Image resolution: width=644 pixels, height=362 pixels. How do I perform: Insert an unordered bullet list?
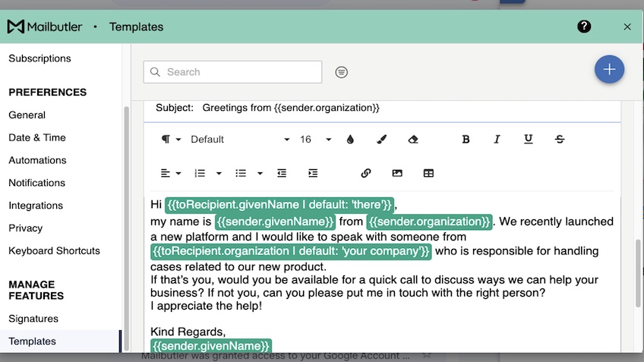coord(241,173)
